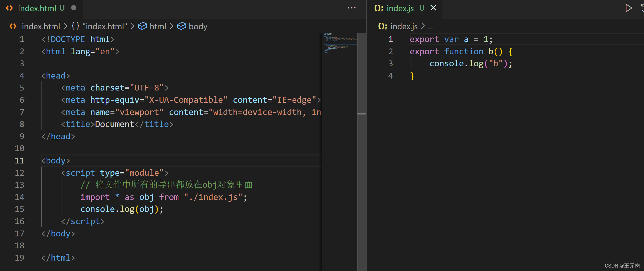Click the HTML file icon on index.html tab
The height and width of the screenshot is (271, 644).
(x=9, y=8)
